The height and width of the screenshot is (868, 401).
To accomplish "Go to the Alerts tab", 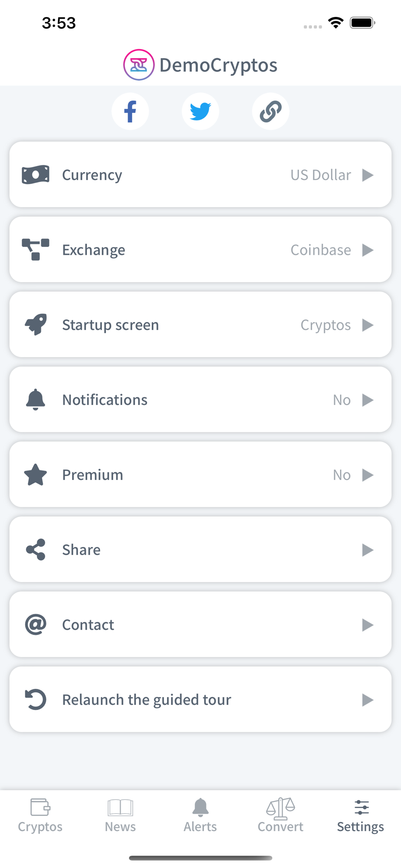I will click(200, 815).
